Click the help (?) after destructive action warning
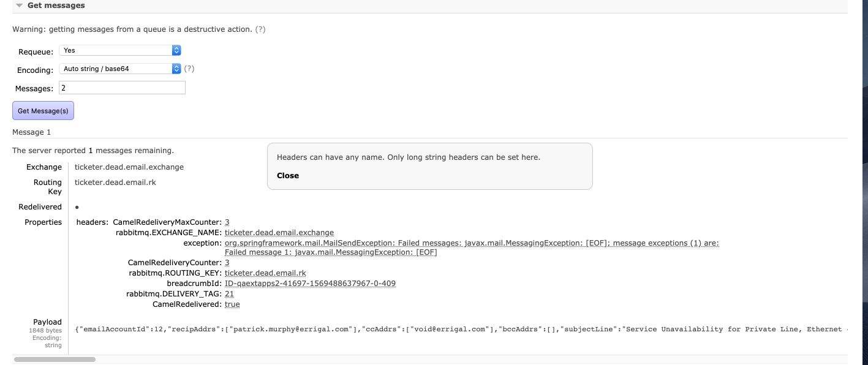The width and height of the screenshot is (868, 365). pyautogui.click(x=260, y=29)
